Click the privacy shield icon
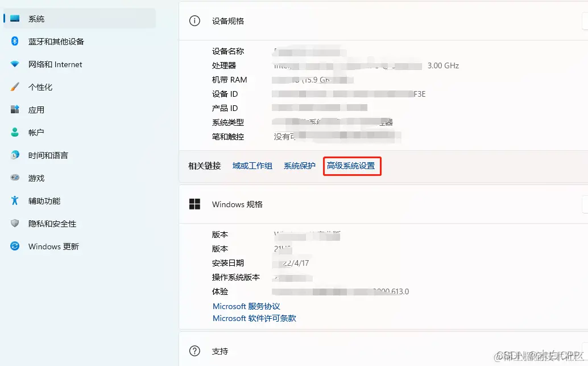The height and width of the screenshot is (366, 588). (x=15, y=223)
